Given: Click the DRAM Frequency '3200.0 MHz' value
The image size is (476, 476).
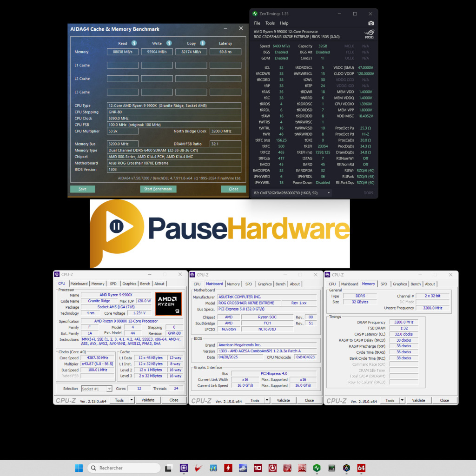Looking at the screenshot, I should [403, 322].
